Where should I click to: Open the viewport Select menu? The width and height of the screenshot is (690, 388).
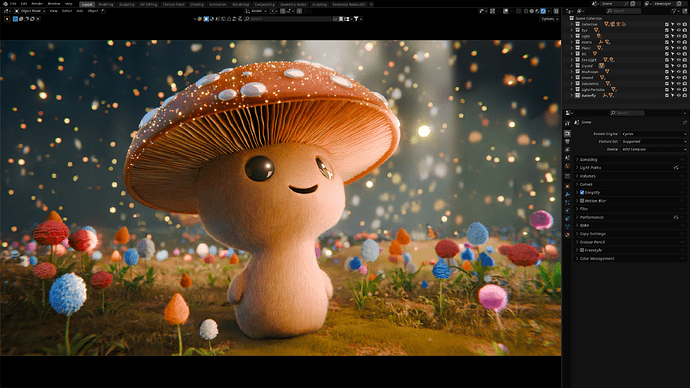[x=67, y=11]
